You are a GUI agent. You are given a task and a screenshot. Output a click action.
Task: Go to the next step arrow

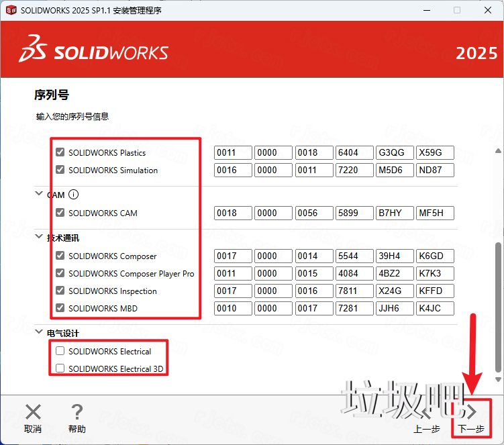pos(471,412)
